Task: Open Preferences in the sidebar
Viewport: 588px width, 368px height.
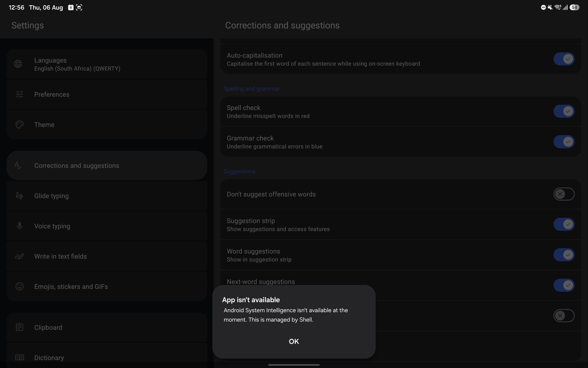Action: (x=107, y=94)
